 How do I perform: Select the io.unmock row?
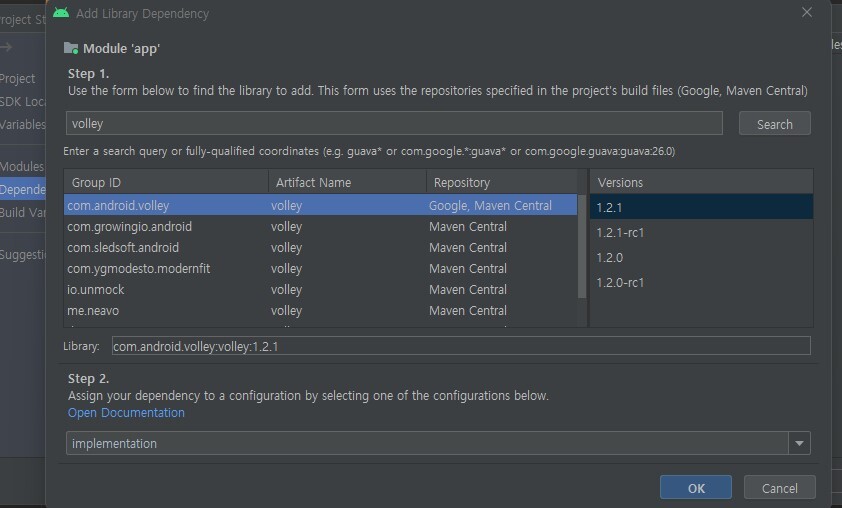click(x=320, y=289)
